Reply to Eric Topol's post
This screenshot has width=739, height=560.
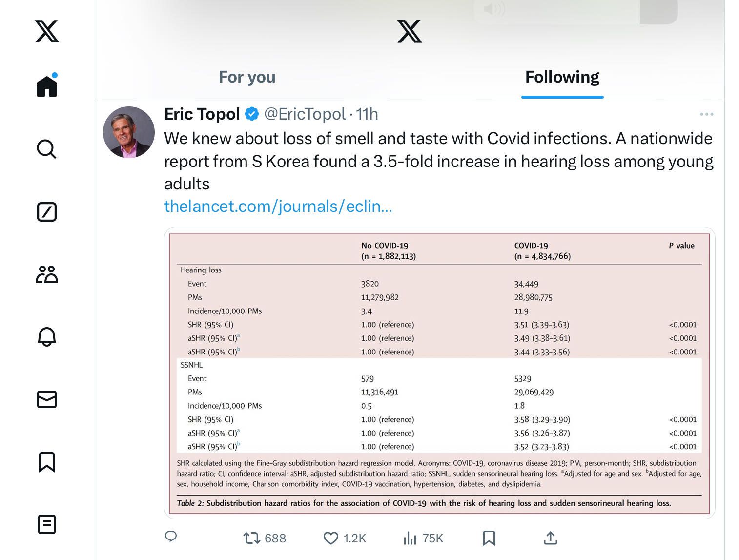171,537
